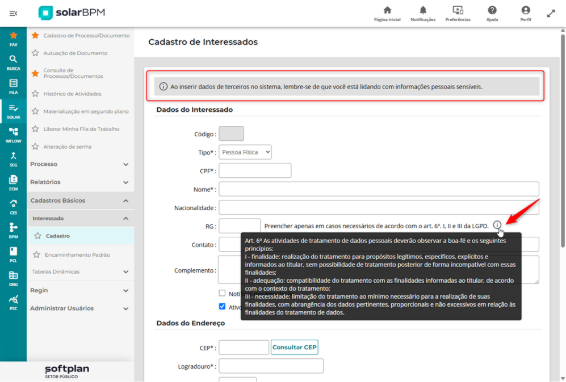Open the ECM sidebar module icon
The height and width of the screenshot is (382, 566).
[13, 183]
